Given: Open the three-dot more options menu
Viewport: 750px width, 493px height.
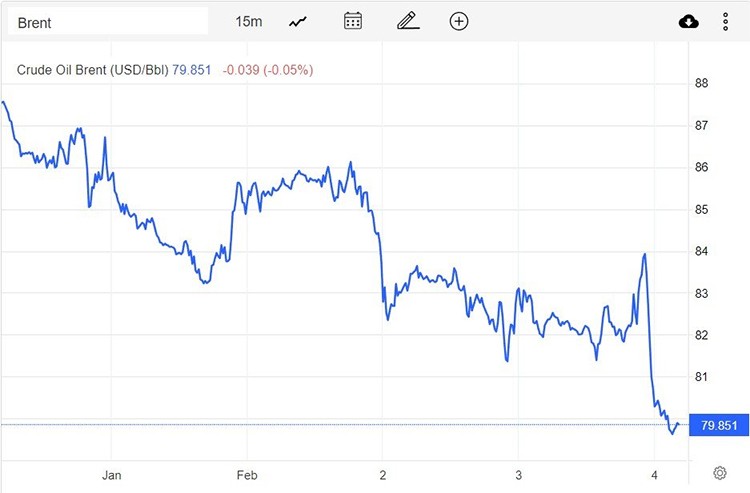Looking at the screenshot, I should (725, 22).
